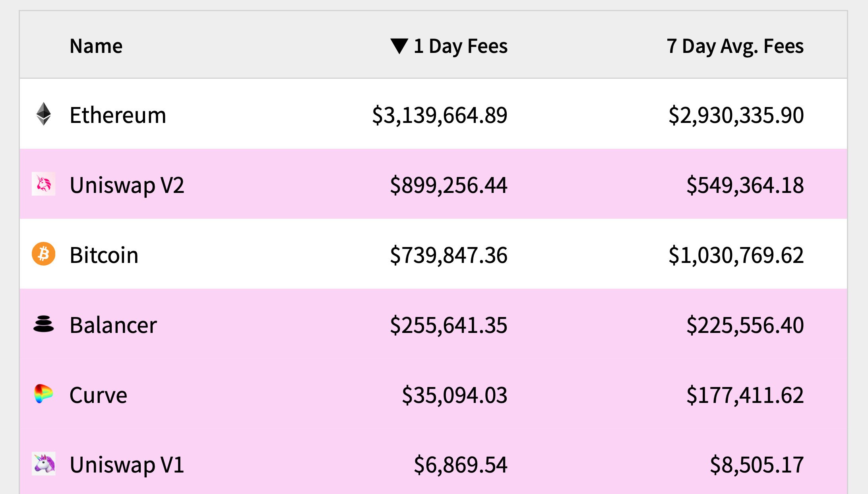Sort table by 1 Day Fees header
The height and width of the screenshot is (494, 868).
pos(461,46)
